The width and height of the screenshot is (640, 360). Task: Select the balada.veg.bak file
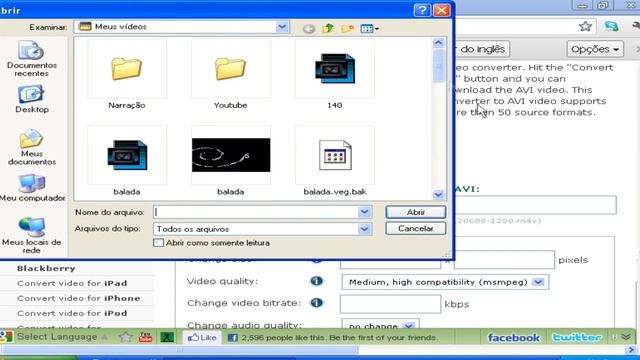point(335,161)
